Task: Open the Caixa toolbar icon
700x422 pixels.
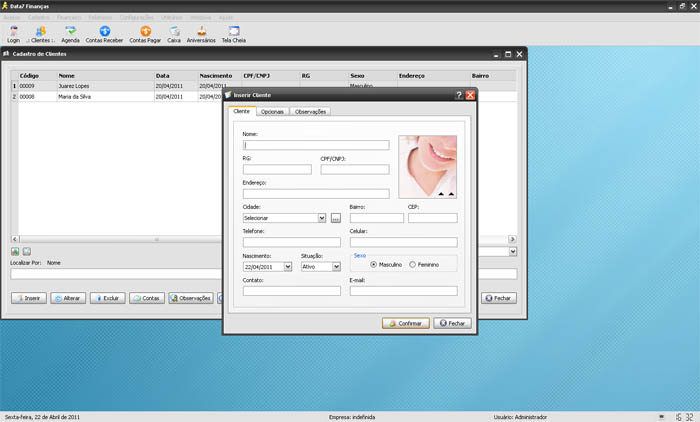Action: click(174, 34)
